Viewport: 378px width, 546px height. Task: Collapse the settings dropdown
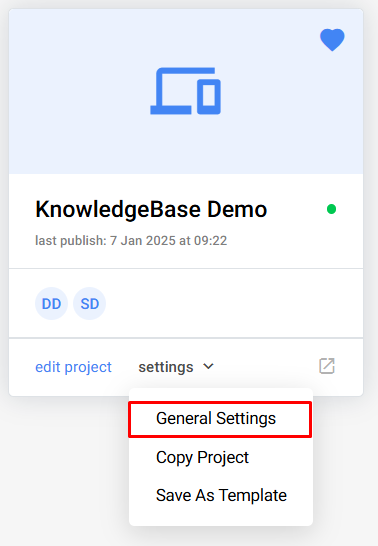(x=176, y=367)
